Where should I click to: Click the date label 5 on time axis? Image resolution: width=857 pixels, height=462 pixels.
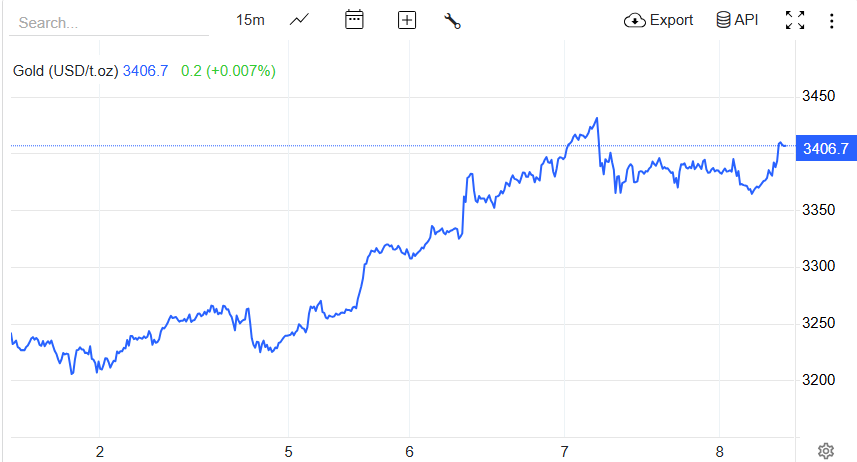[288, 451]
